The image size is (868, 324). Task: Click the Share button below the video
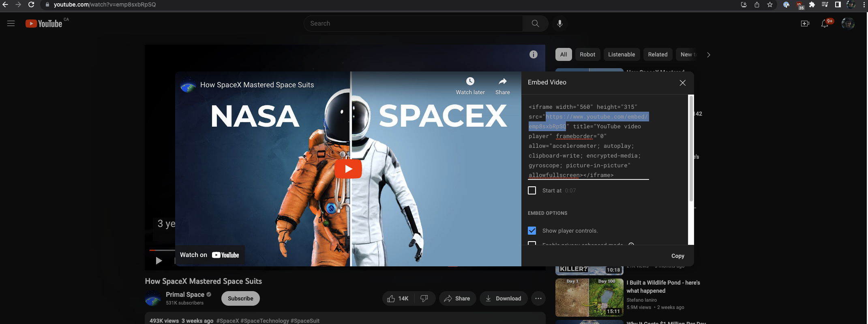(x=457, y=298)
